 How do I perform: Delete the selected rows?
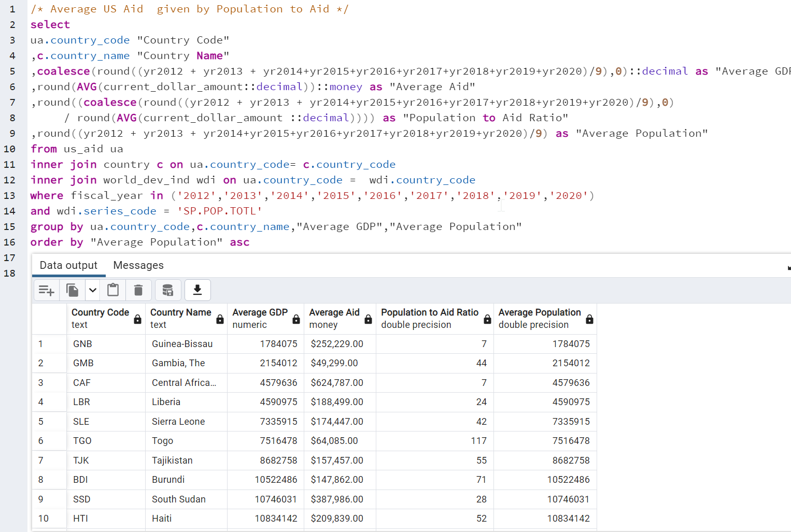coord(138,290)
